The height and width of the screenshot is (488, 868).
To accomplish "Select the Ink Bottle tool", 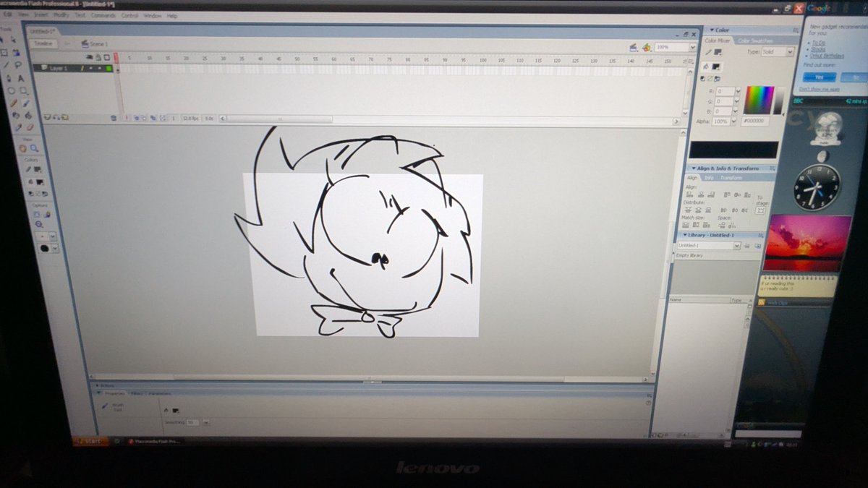I will tap(16, 116).
